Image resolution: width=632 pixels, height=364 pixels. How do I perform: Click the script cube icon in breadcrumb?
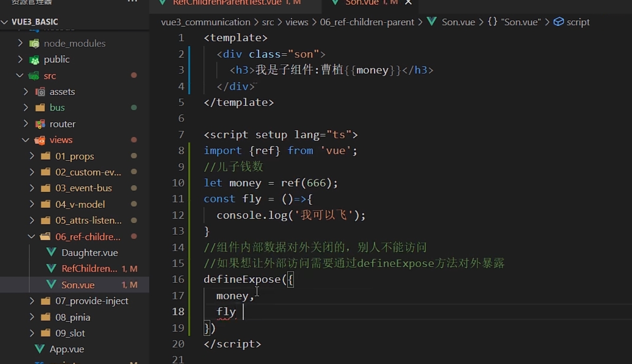pos(559,22)
